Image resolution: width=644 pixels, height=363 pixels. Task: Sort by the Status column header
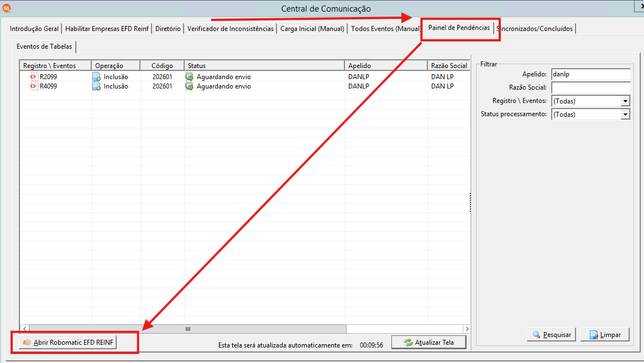tap(264, 66)
